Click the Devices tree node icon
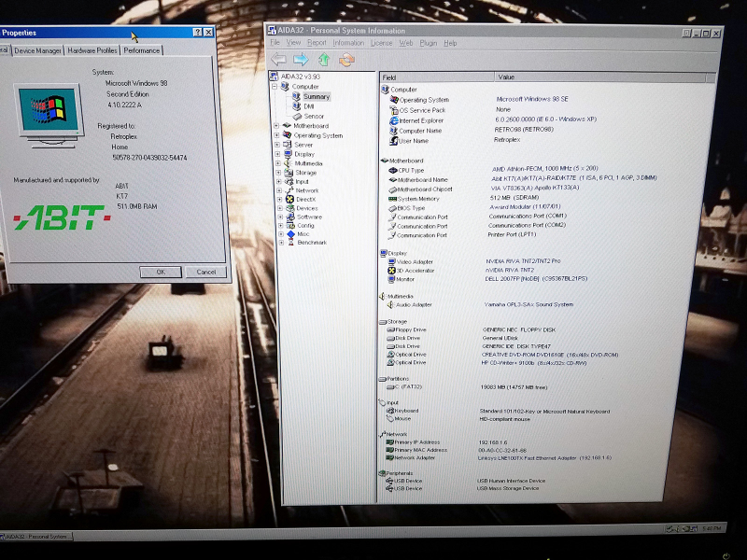 pos(289,208)
